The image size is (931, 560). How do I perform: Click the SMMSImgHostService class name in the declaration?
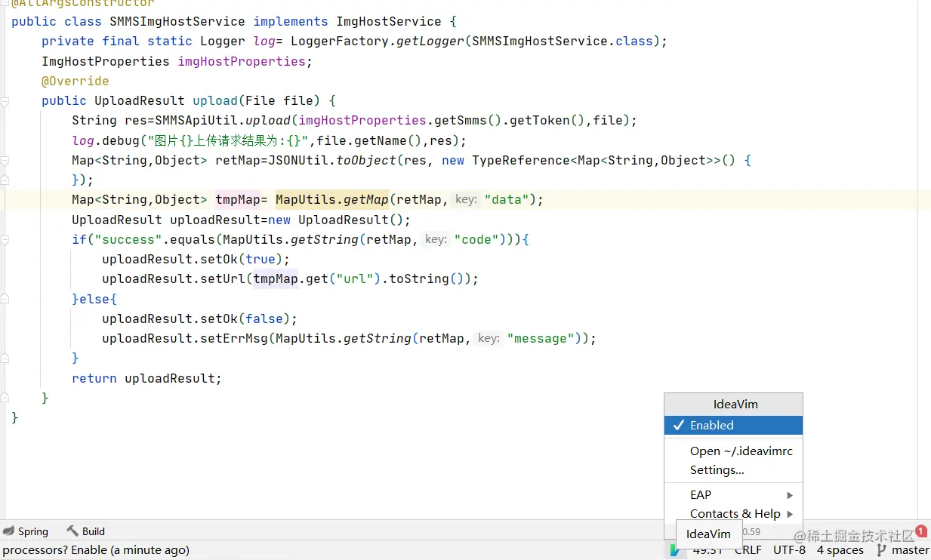tap(177, 21)
